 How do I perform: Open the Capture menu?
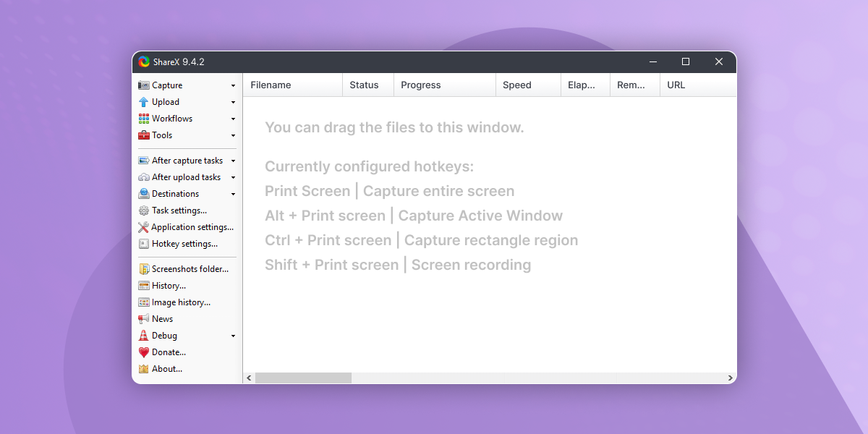click(x=187, y=85)
